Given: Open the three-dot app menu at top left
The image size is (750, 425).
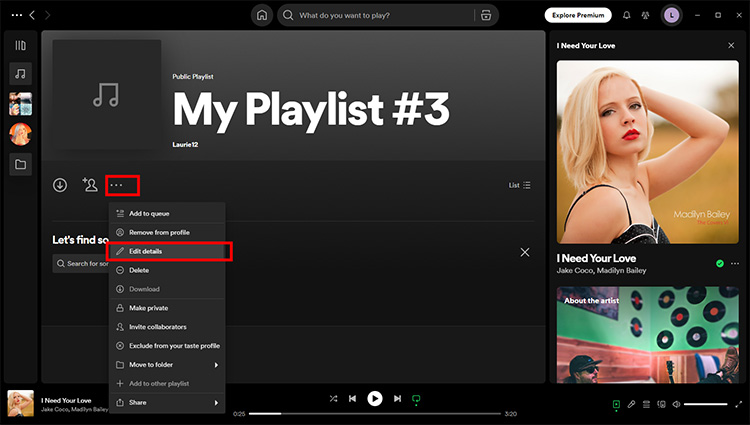Looking at the screenshot, I should point(17,15).
